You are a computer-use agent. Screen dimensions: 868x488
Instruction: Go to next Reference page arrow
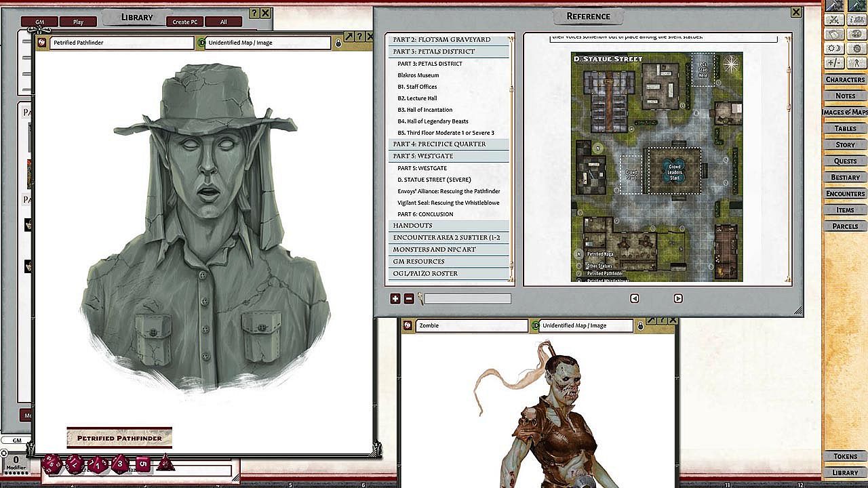click(x=678, y=298)
